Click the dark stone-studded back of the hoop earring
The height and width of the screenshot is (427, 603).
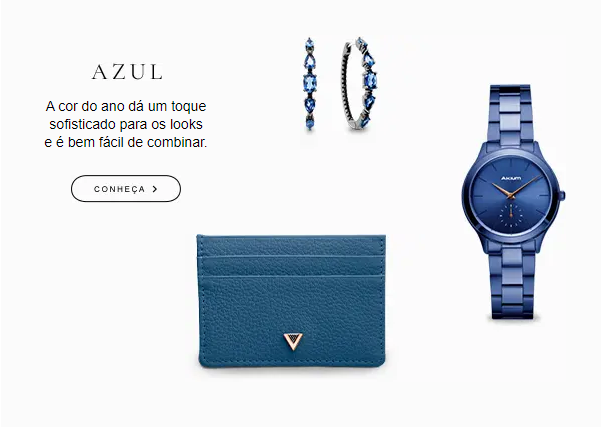(350, 87)
